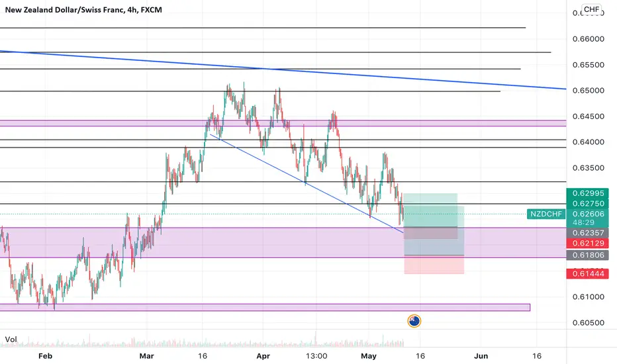Select the short blue support trendline under April lows
The height and width of the screenshot is (364, 617).
point(307,183)
